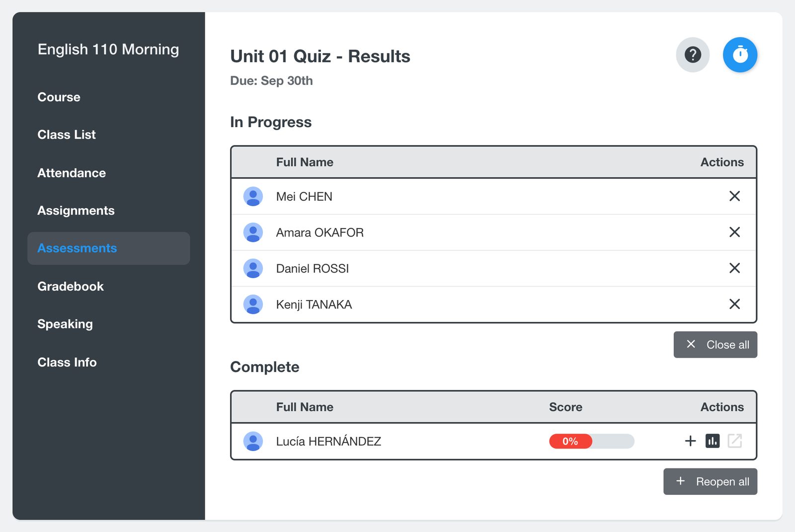Click Mei CHEN's avatar icon
Screen dimensions: 795x532
(x=253, y=196)
